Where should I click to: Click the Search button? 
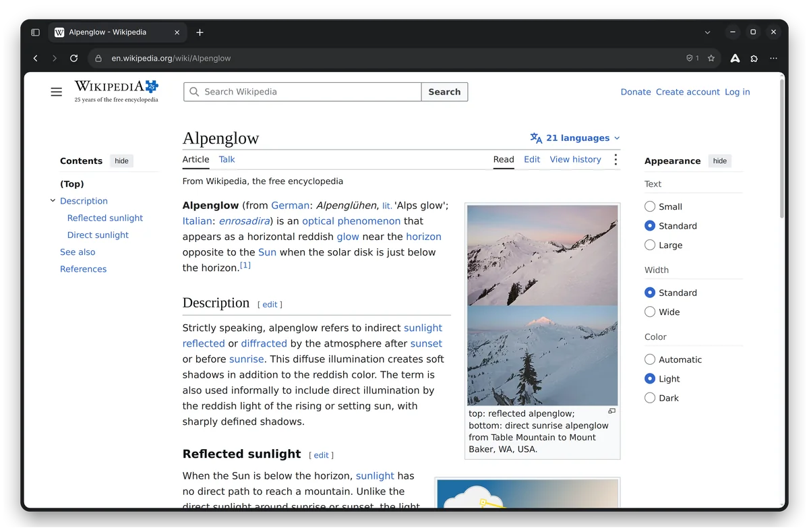pyautogui.click(x=444, y=92)
